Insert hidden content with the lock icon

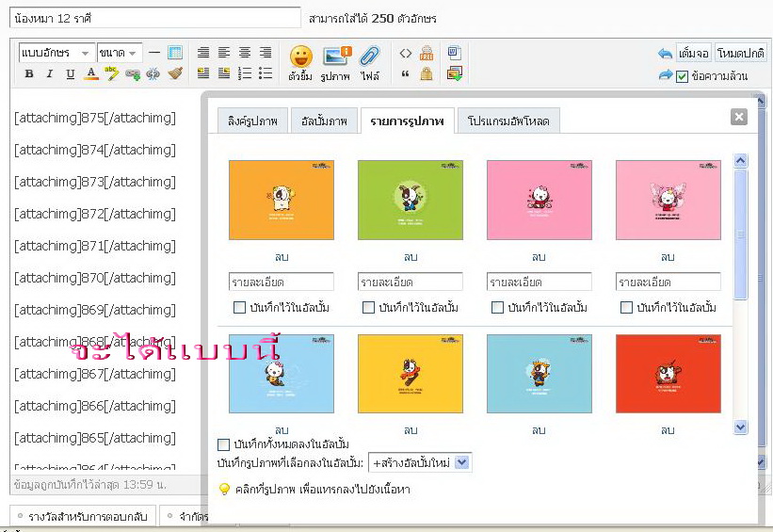point(427,74)
